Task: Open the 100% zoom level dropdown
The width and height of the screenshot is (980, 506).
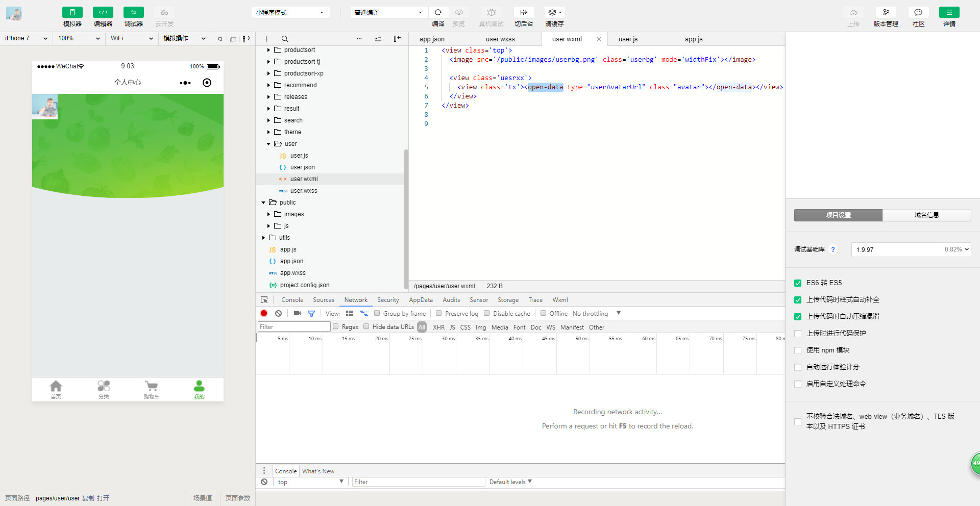Action: [79, 38]
